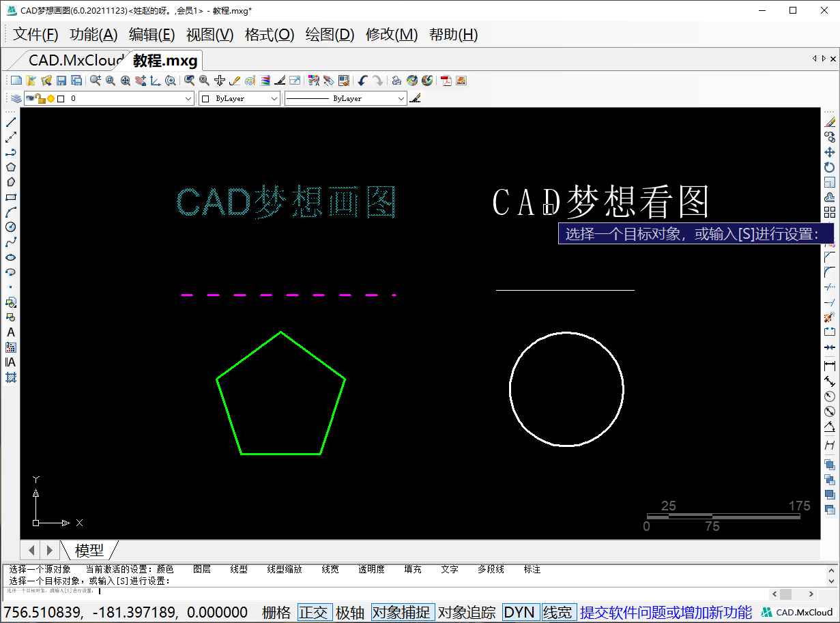Select the Line drawing tool
The width and height of the screenshot is (840, 623).
click(11, 122)
